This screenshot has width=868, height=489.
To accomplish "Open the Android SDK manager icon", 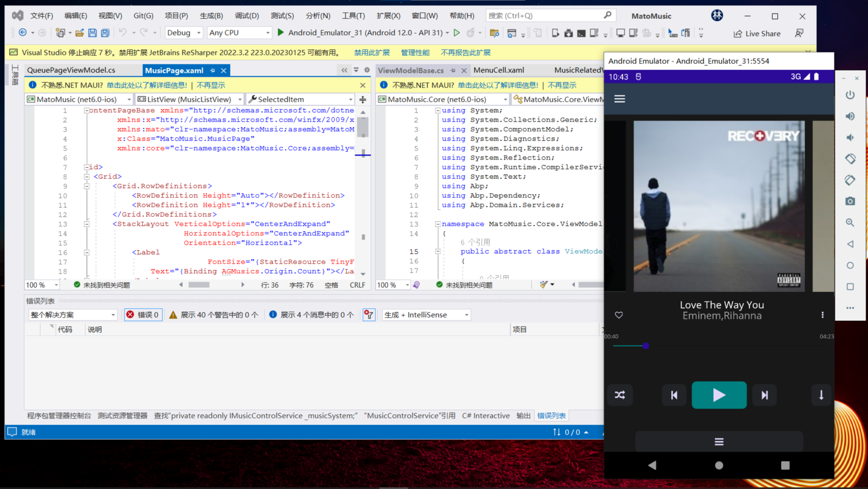I will coord(568,33).
